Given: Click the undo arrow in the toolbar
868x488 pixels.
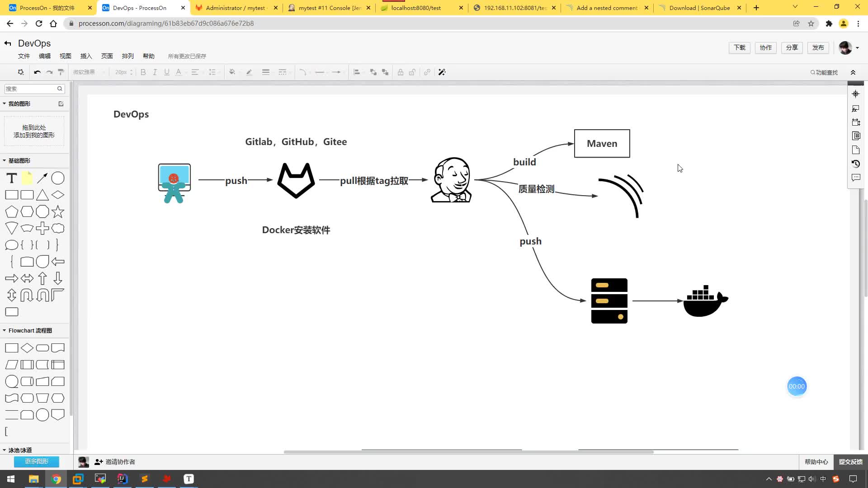Looking at the screenshot, I should 37,72.
